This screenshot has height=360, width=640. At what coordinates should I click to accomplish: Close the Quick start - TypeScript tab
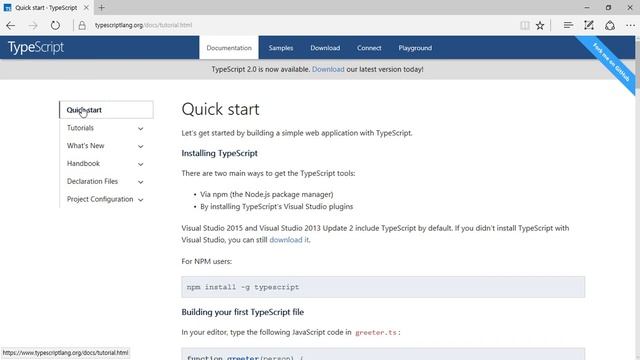[86, 7]
